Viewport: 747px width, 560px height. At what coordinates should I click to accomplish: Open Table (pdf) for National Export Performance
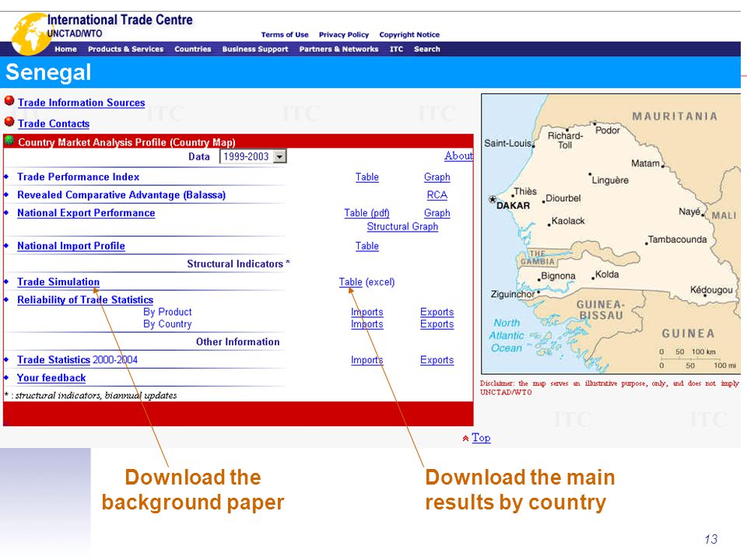tap(366, 213)
